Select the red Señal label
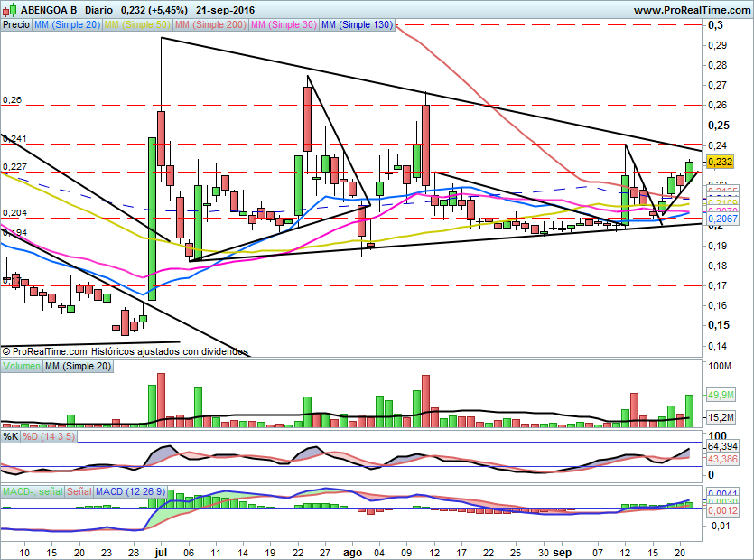 click(79, 491)
